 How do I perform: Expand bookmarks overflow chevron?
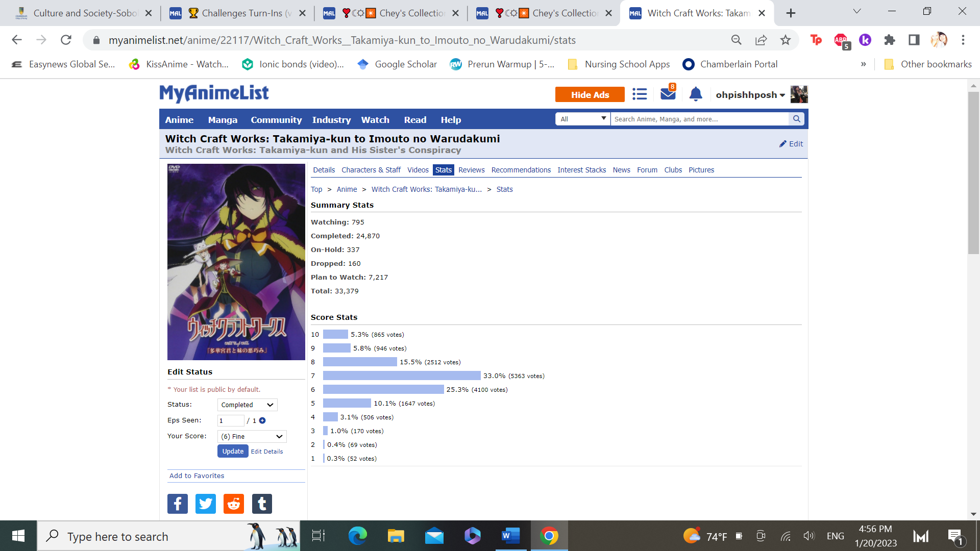[864, 64]
